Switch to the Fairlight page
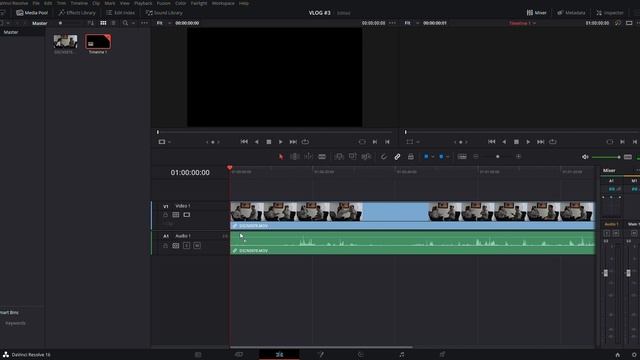The image size is (640, 360). coord(402,354)
